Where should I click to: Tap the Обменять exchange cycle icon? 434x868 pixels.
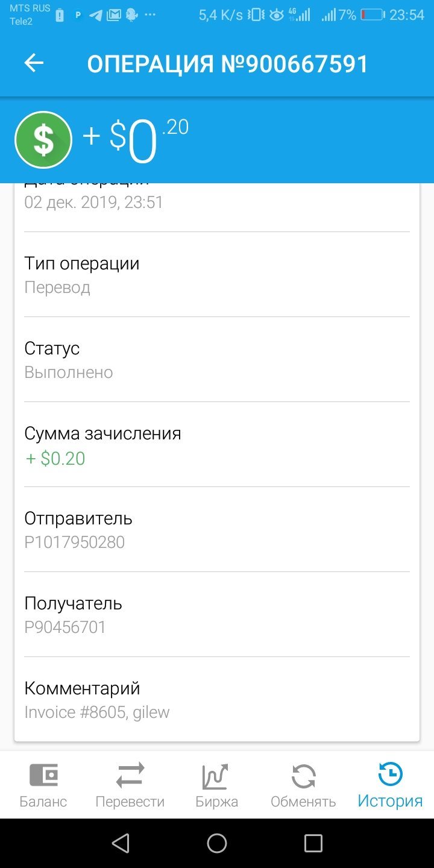coord(303,776)
